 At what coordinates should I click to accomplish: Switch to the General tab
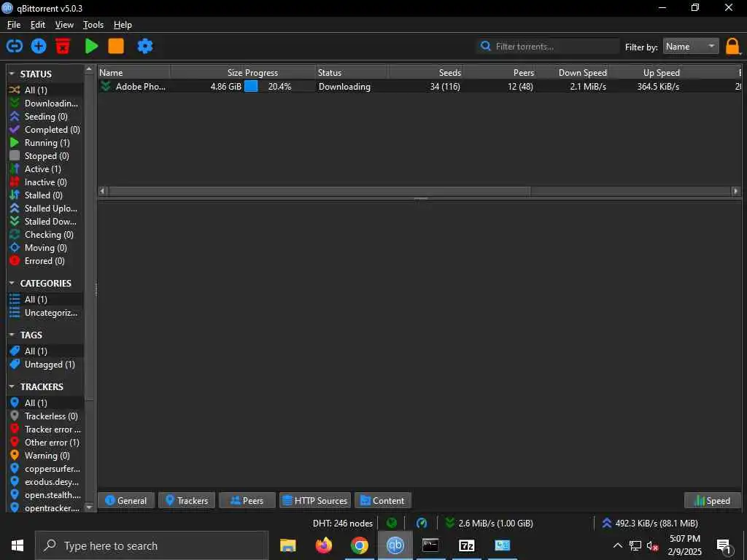click(x=125, y=500)
